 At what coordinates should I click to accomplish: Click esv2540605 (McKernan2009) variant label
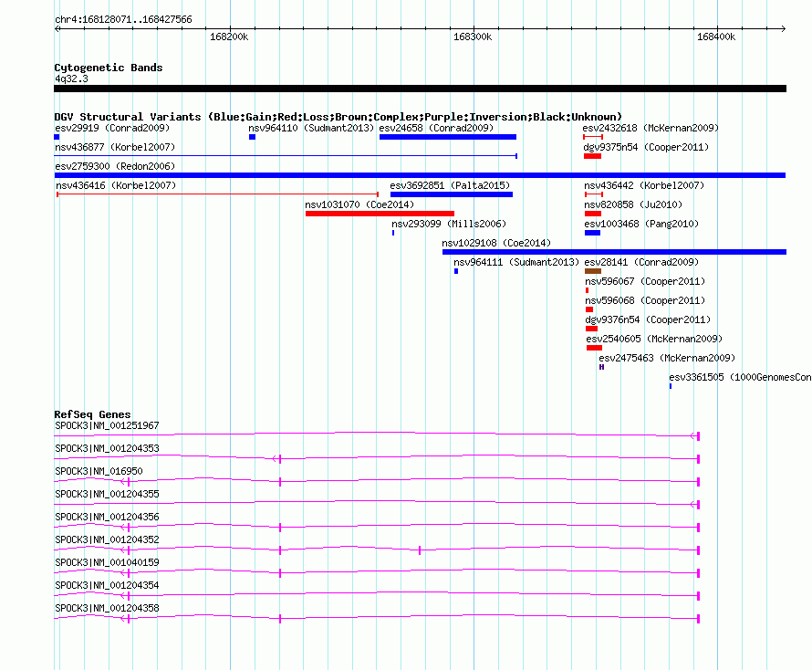(654, 339)
